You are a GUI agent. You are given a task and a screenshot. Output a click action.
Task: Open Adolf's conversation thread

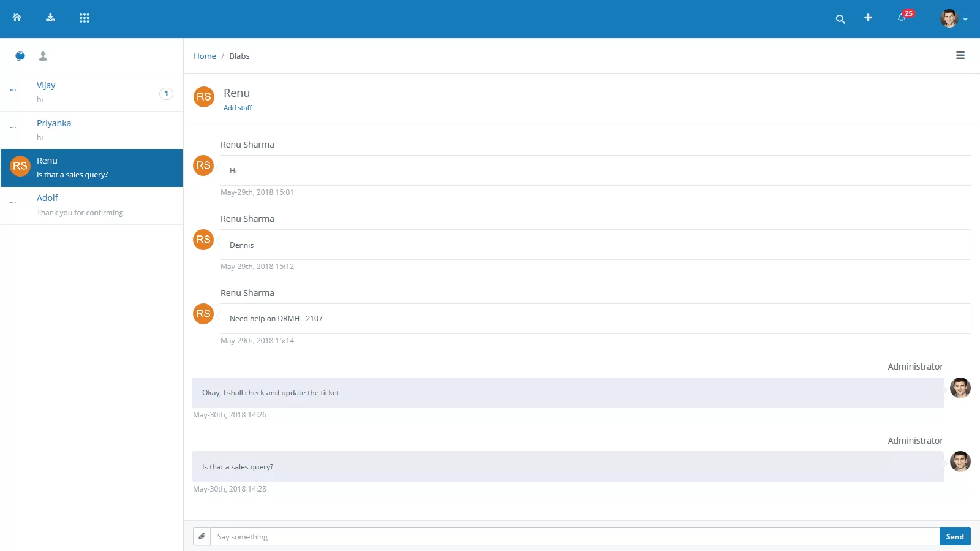91,205
